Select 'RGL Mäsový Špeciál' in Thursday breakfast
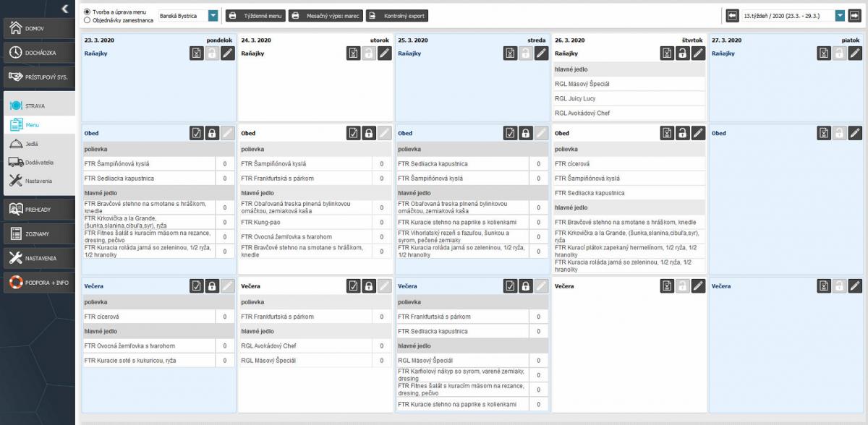Image resolution: width=868 pixels, height=425 pixels. coord(629,84)
